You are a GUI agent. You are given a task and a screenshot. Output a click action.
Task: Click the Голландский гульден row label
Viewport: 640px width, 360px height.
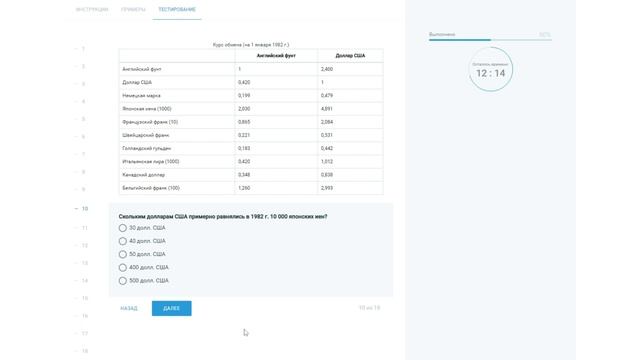coord(146,148)
